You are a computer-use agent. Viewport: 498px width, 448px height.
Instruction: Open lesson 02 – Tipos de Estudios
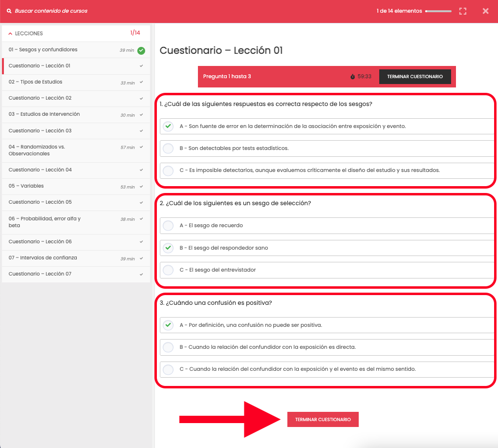coord(36,82)
